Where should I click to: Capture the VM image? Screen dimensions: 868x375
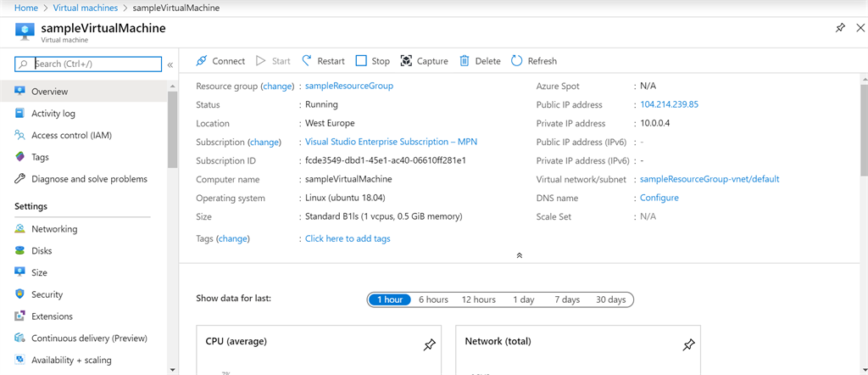424,61
